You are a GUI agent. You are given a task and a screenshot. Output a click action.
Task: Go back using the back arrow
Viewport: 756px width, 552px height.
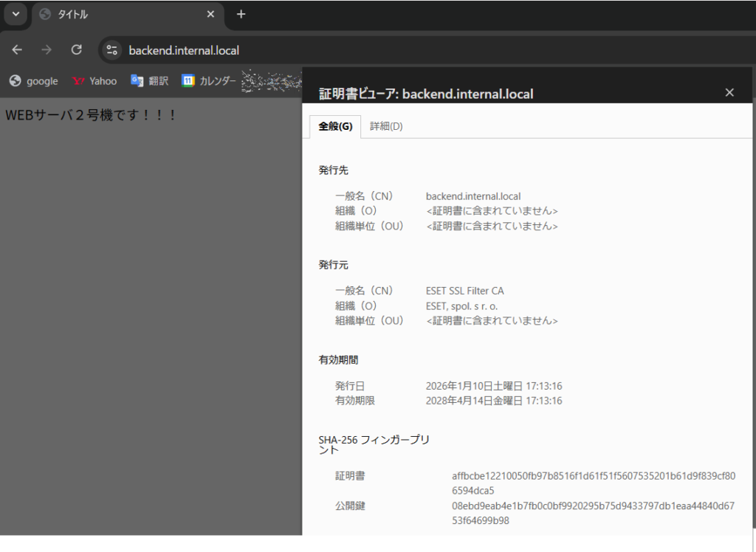click(x=17, y=50)
